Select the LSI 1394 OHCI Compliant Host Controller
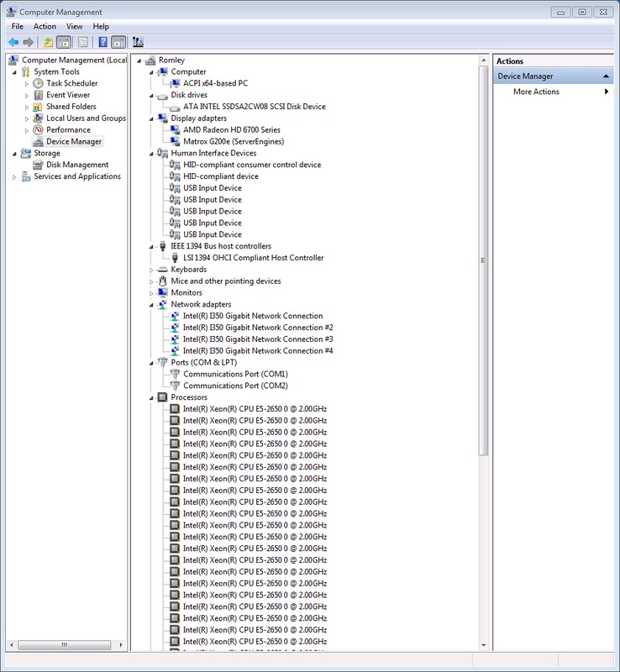620x672 pixels. (253, 258)
